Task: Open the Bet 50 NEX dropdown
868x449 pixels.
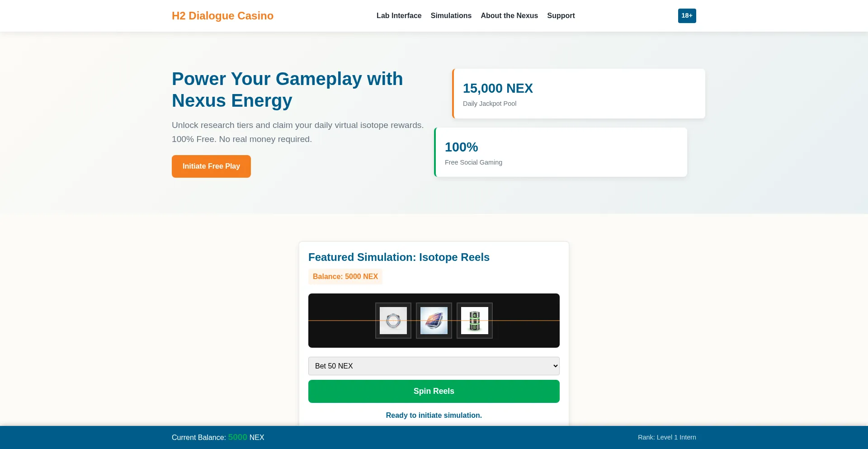Action: 434,366
